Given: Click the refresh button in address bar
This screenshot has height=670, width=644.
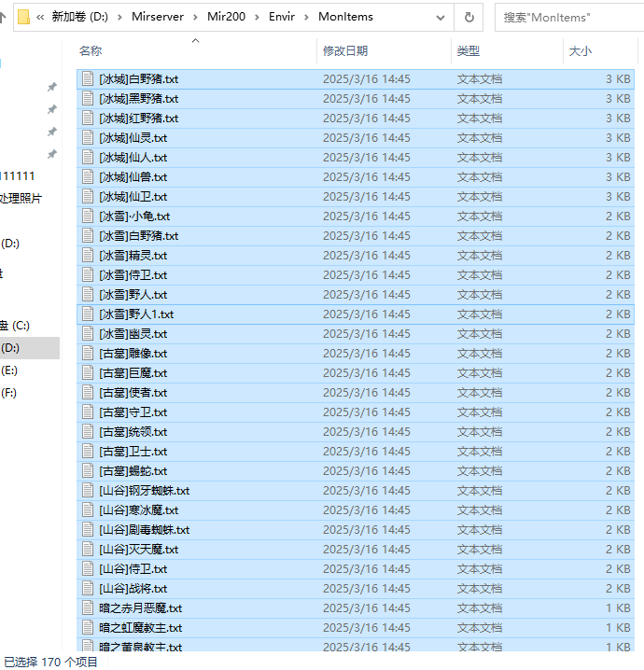Looking at the screenshot, I should click(x=469, y=17).
